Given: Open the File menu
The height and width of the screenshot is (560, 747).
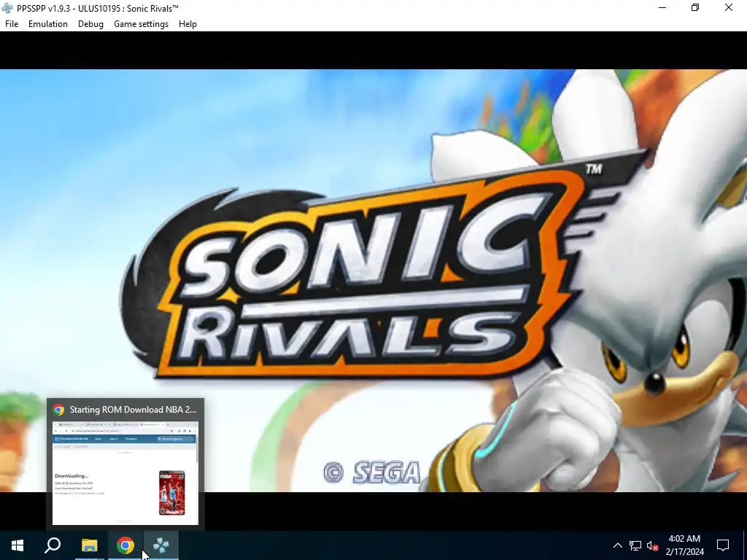Looking at the screenshot, I should click(12, 24).
